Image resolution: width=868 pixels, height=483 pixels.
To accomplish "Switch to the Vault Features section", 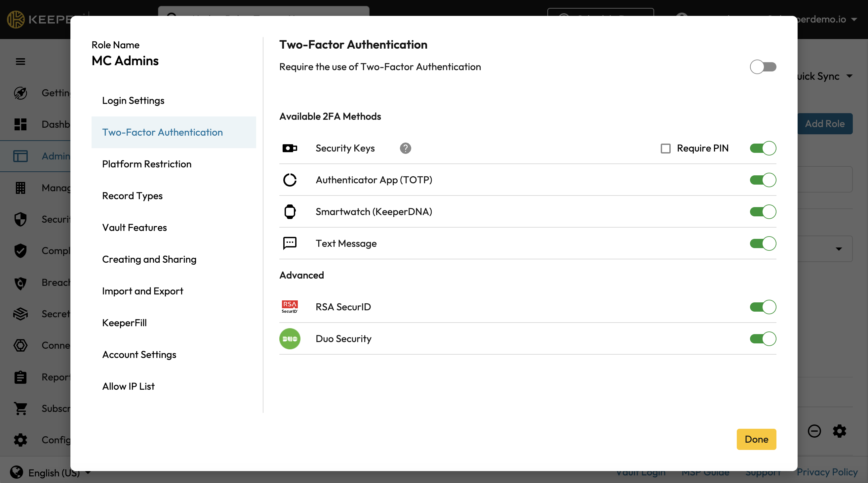I will click(x=135, y=228).
